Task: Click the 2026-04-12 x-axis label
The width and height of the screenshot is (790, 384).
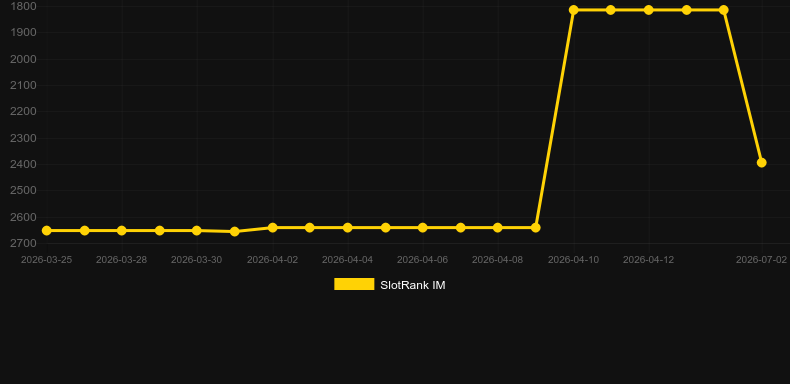Action: coord(648,260)
